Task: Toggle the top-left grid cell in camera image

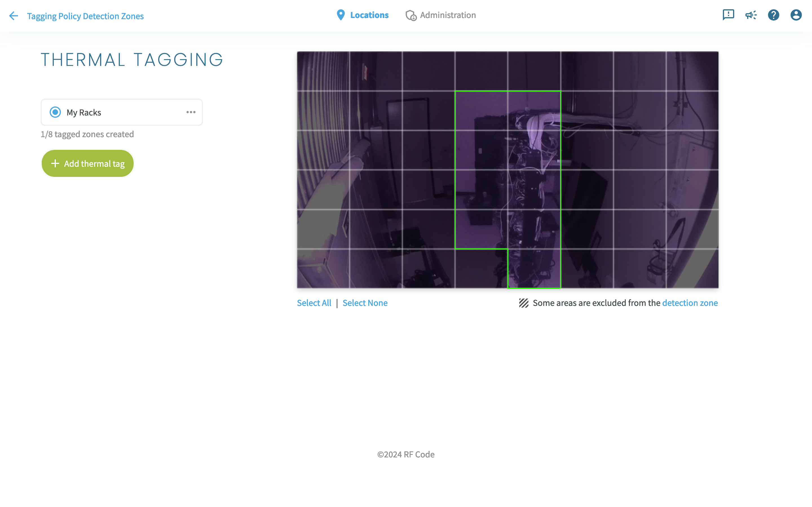Action: [x=323, y=71]
